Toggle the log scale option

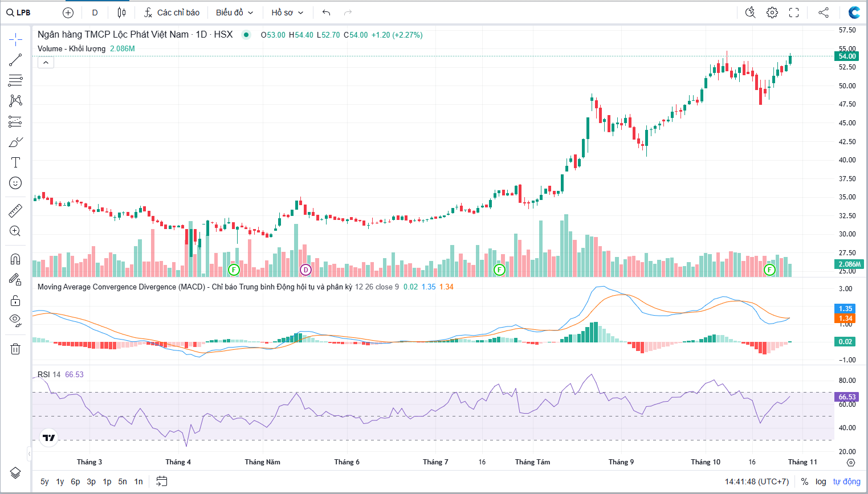(x=821, y=481)
